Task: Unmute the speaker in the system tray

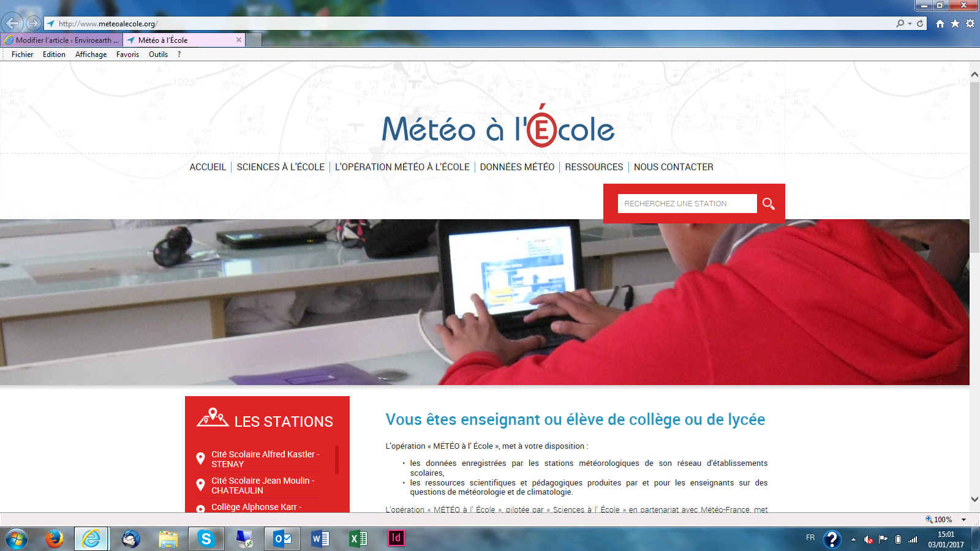Action: tap(870, 539)
